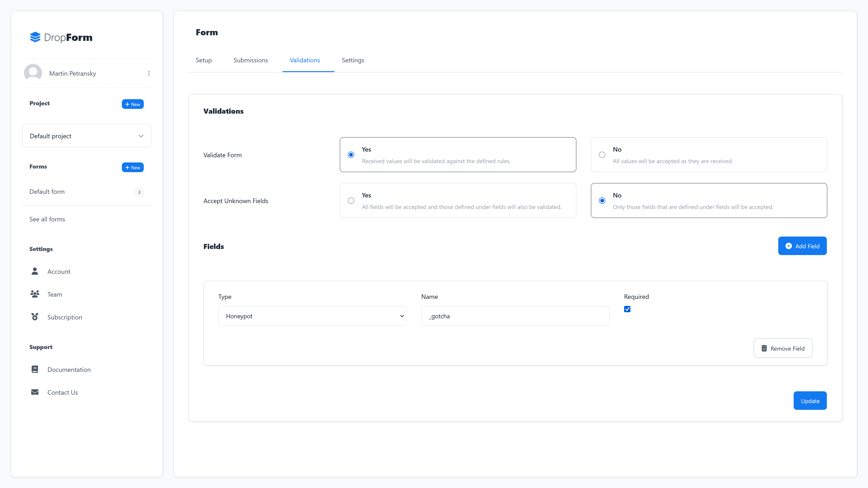
Task: Click the DropForm logo icon
Action: [x=35, y=37]
